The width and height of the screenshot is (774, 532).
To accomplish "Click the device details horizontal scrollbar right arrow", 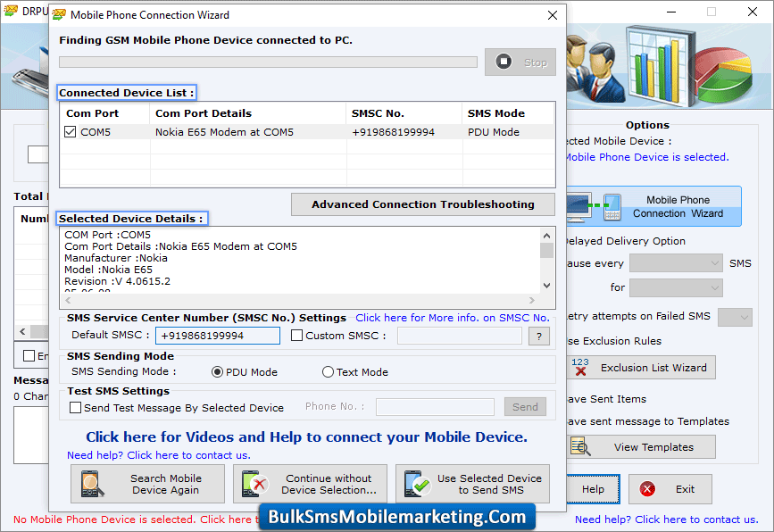I will [532, 300].
